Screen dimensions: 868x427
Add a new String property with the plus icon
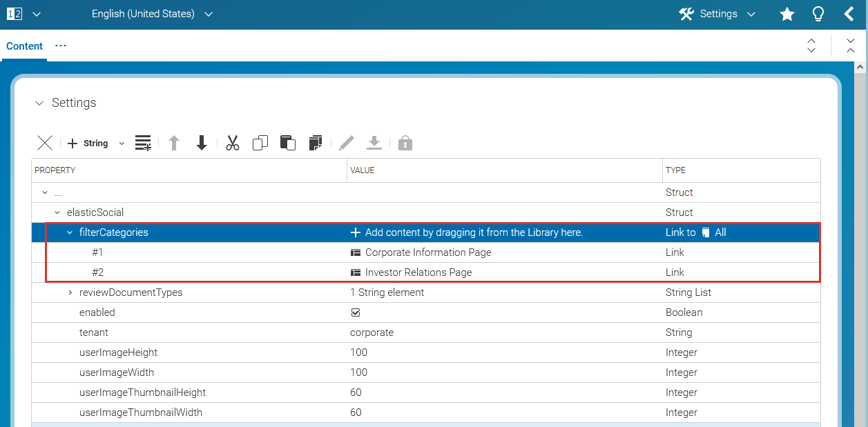coord(71,143)
